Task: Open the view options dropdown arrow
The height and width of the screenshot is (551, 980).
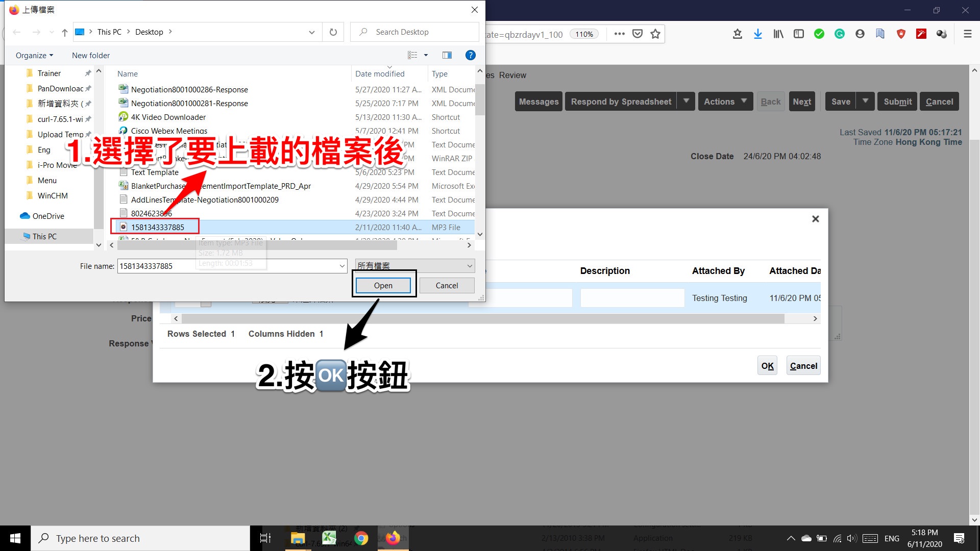Action: pyautogui.click(x=426, y=55)
